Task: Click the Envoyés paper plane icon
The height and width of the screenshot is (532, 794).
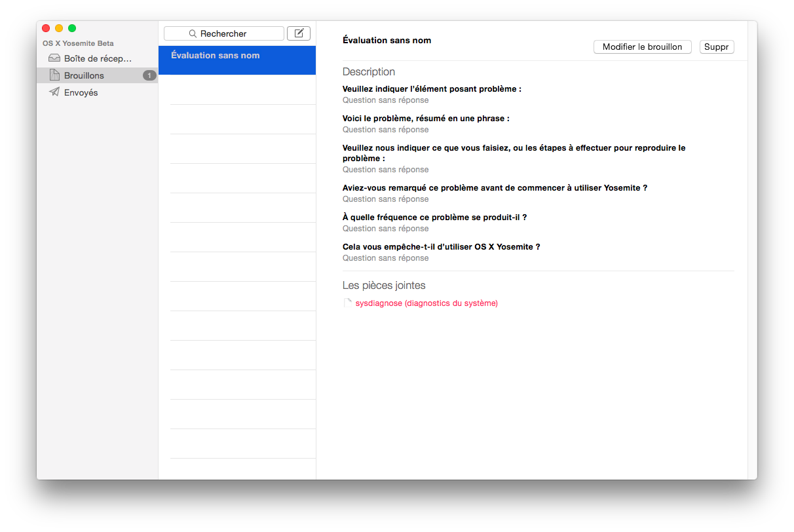Action: (x=54, y=92)
